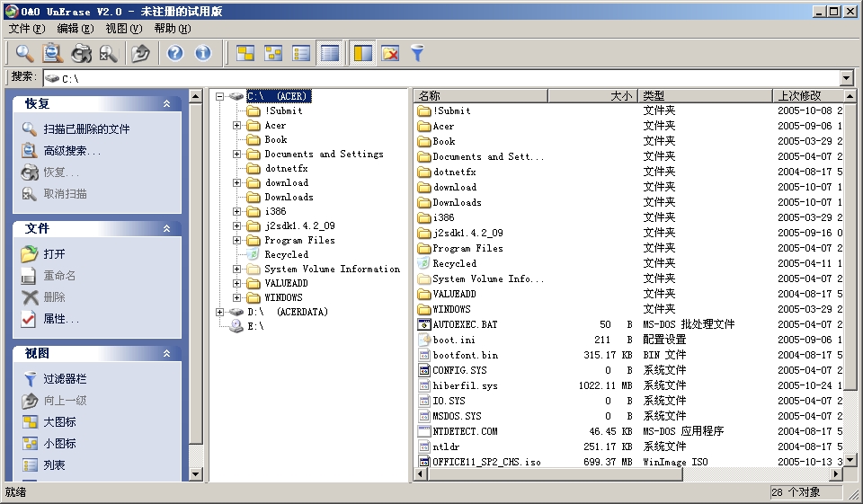Expand the i386 tree node
863x504 pixels.
[236, 211]
